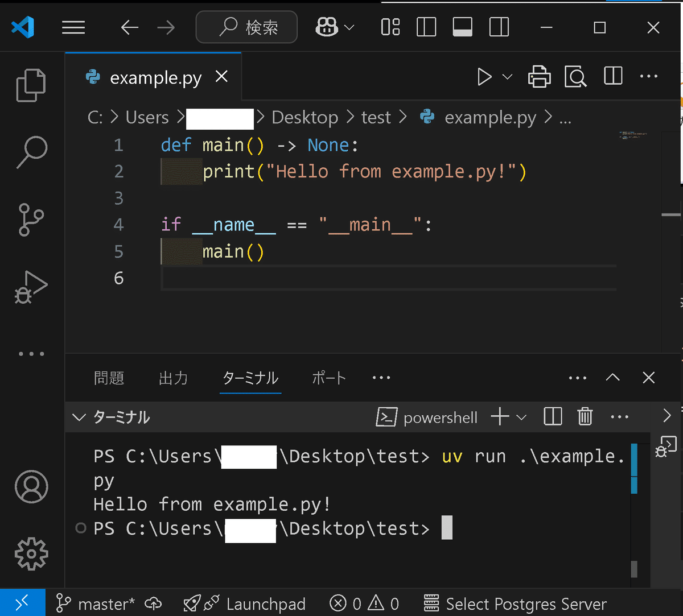Click Select Postgres Server in status bar

[515, 603]
